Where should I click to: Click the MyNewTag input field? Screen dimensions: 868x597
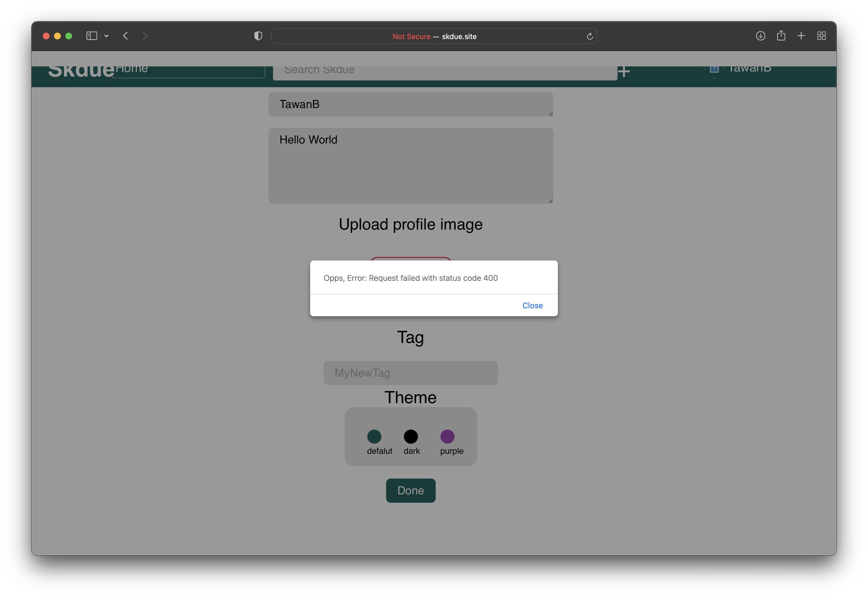410,372
